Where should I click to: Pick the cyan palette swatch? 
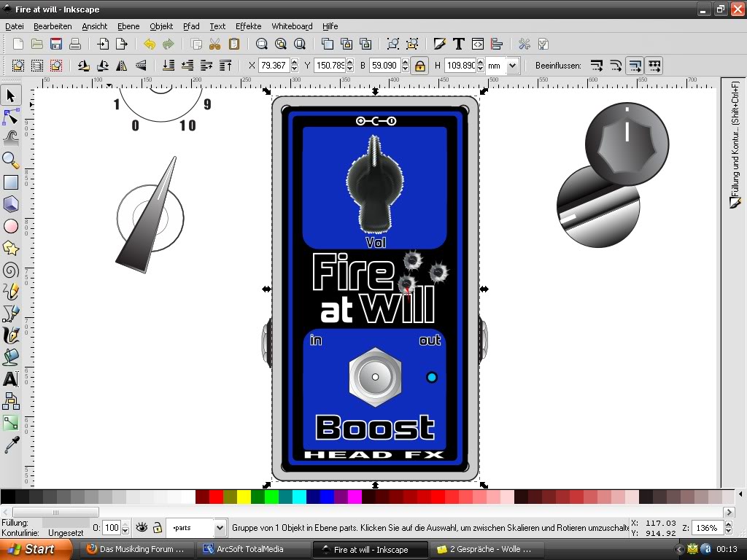(299, 497)
